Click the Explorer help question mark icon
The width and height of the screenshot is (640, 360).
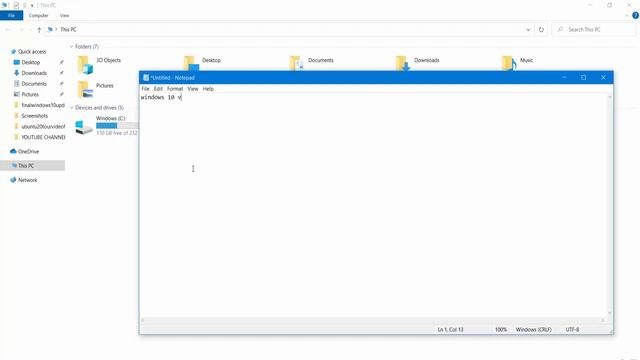coord(635,16)
